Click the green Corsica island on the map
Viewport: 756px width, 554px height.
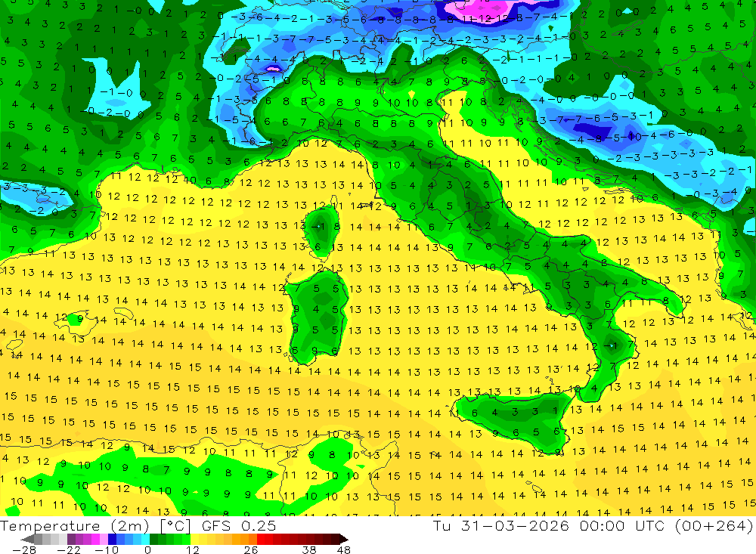point(321,231)
